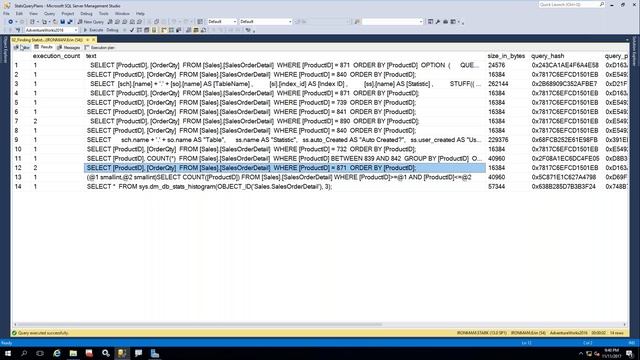The image size is (640, 360).
Task: Click row header number 9
Action: (16, 140)
